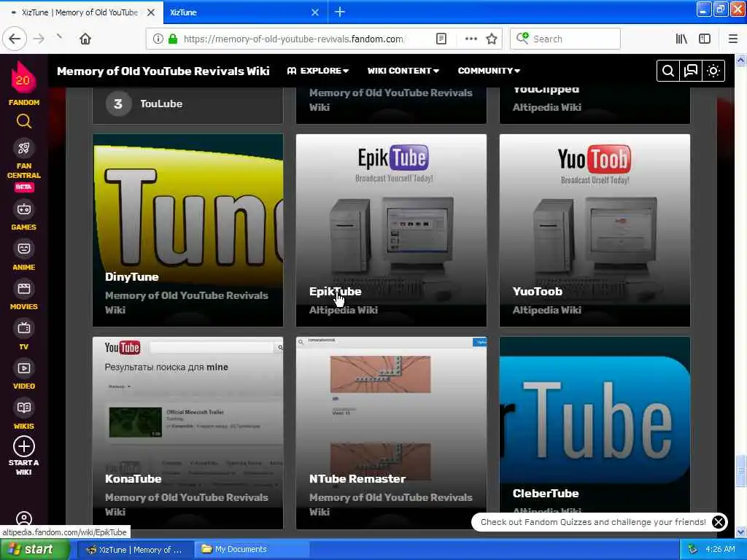Bookmark this page with the star icon
This screenshot has width=747, height=560.
coord(492,39)
